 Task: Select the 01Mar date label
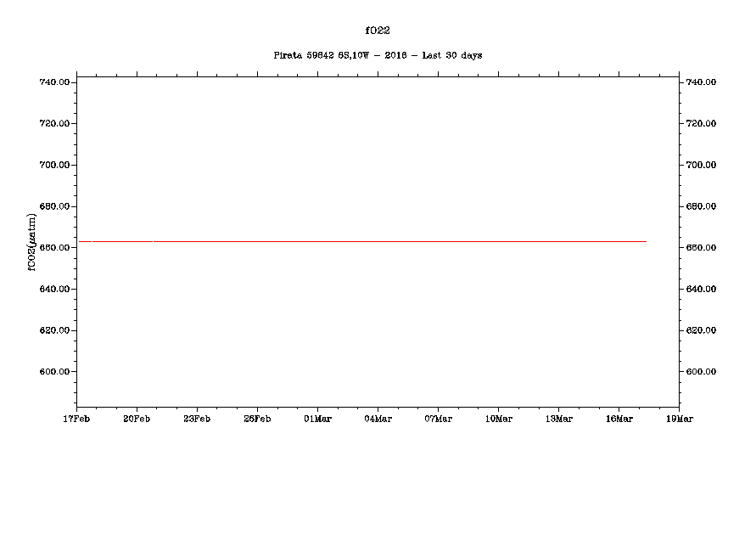(317, 419)
